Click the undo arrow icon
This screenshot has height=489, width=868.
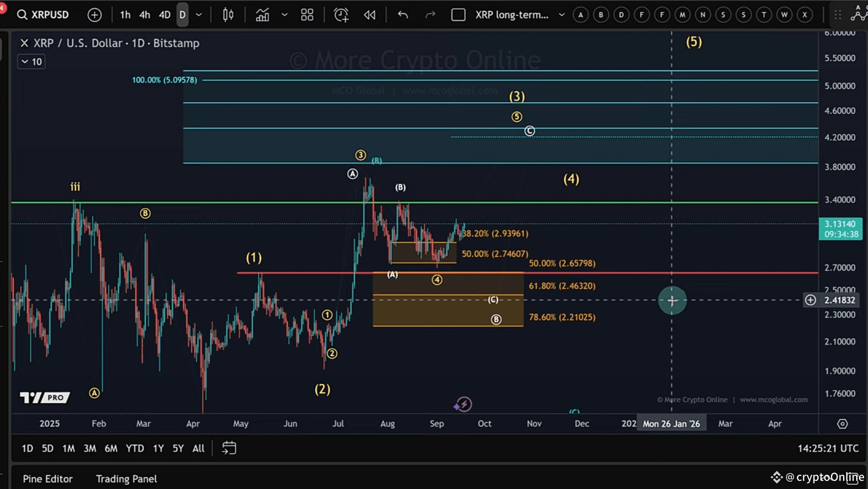pyautogui.click(x=402, y=14)
